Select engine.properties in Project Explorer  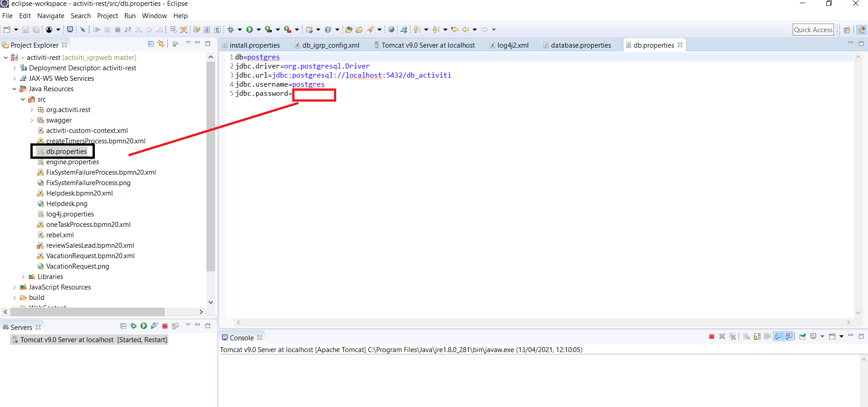click(x=73, y=162)
